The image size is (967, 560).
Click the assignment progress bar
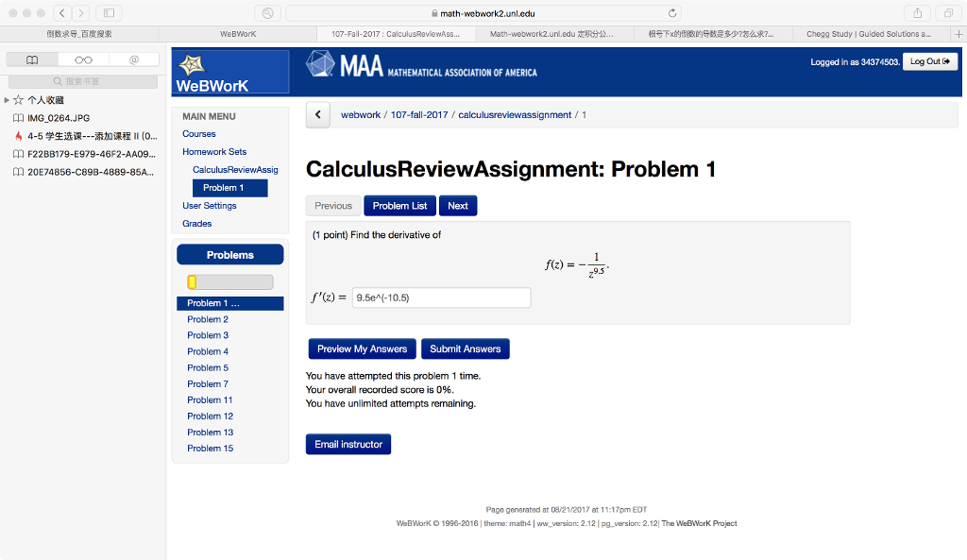click(x=229, y=280)
